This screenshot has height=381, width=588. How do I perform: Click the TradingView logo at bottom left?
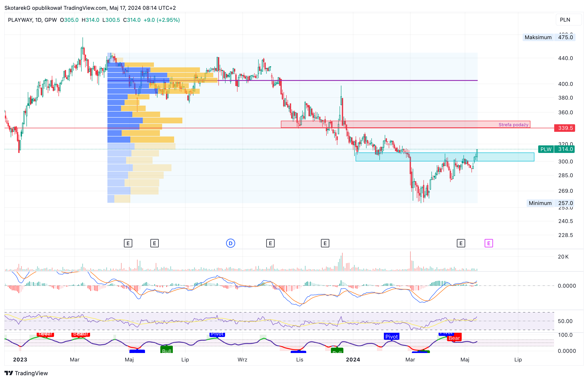pyautogui.click(x=26, y=373)
